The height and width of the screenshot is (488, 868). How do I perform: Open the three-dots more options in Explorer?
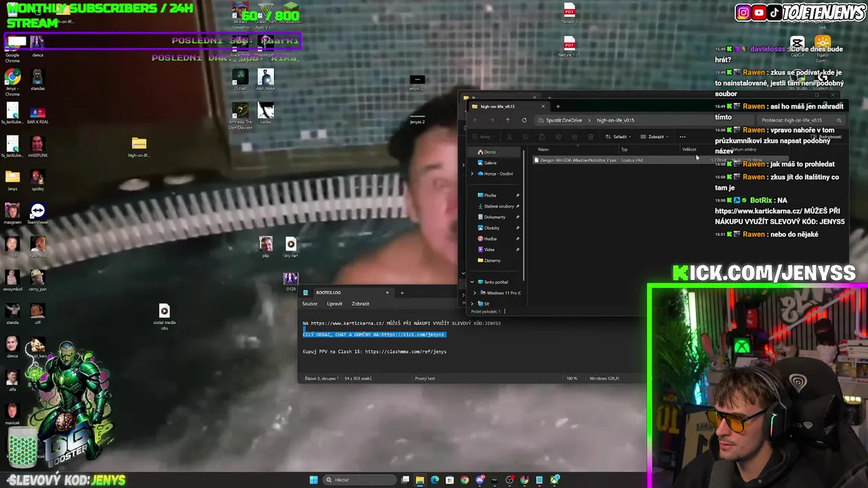coord(682,137)
